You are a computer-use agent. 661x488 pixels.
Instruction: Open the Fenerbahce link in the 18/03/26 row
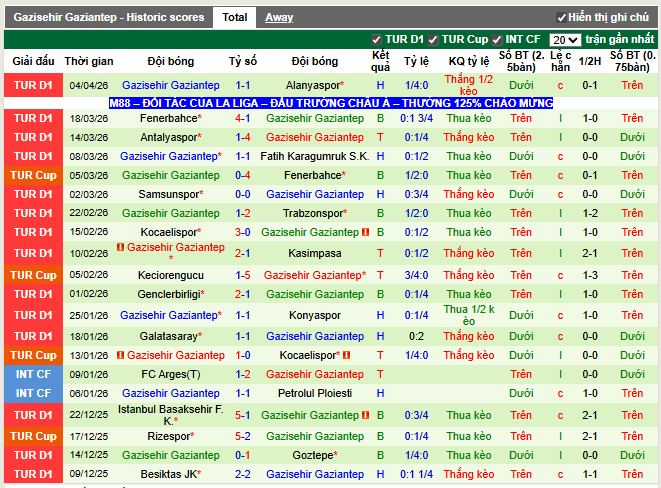[167, 118]
